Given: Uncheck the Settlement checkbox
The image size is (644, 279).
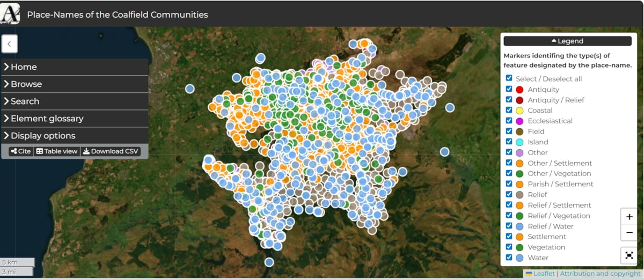Looking at the screenshot, I should (x=509, y=237).
